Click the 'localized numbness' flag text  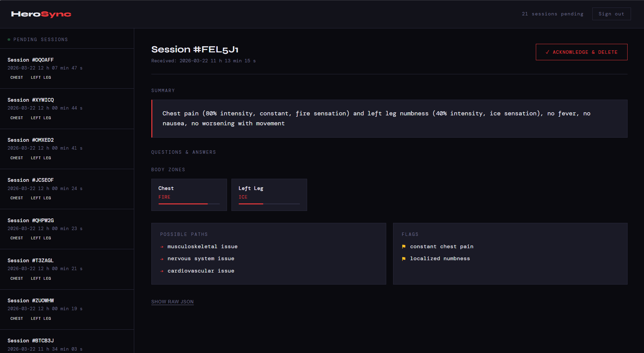[x=440, y=259]
